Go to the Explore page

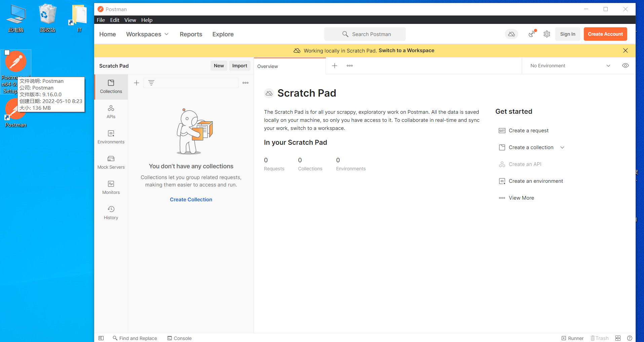[x=223, y=34]
